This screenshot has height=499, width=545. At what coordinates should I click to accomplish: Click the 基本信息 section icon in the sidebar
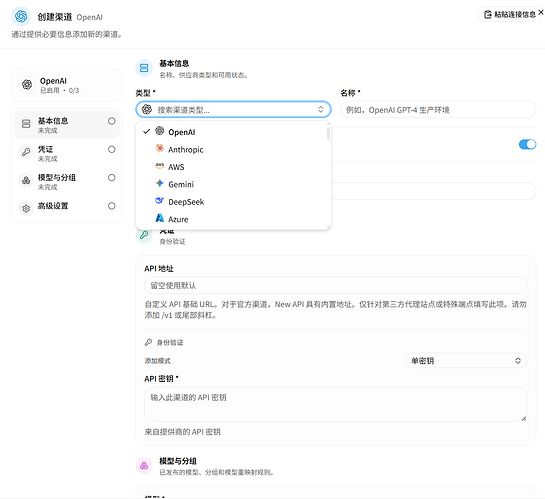click(26, 124)
